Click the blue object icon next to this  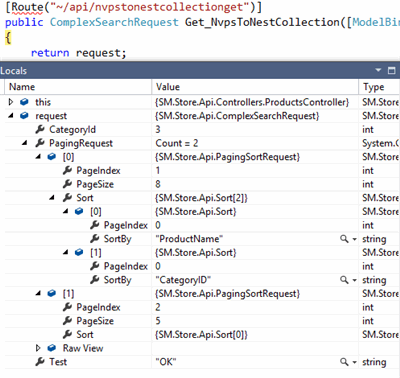(24, 102)
